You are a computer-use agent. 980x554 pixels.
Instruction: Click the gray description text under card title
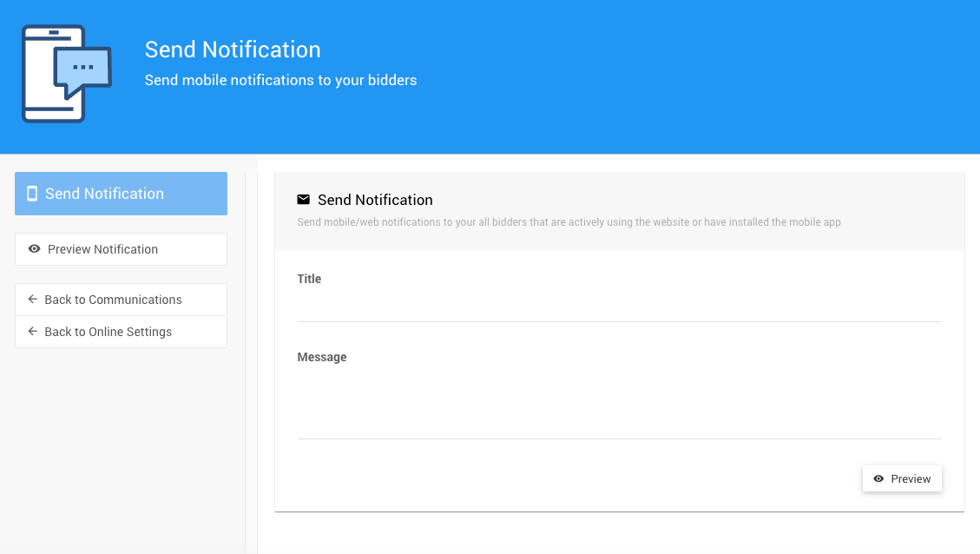(569, 222)
